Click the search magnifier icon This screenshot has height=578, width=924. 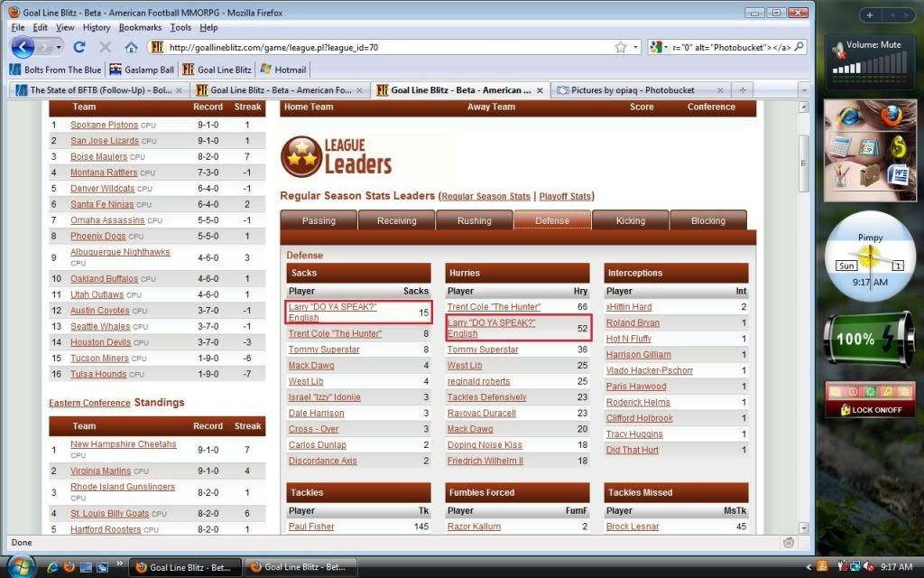pos(799,47)
